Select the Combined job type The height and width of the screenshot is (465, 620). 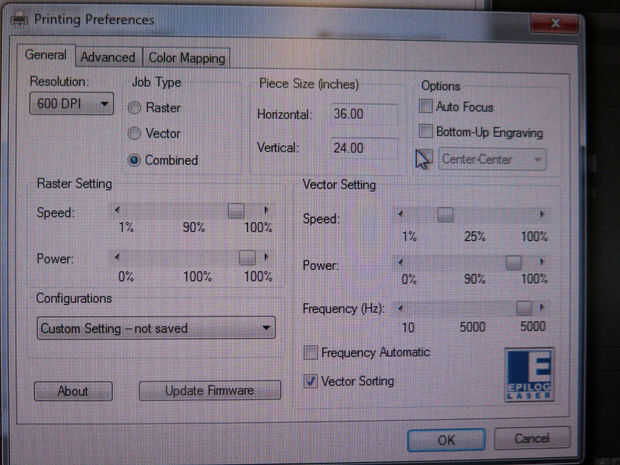click(x=134, y=160)
